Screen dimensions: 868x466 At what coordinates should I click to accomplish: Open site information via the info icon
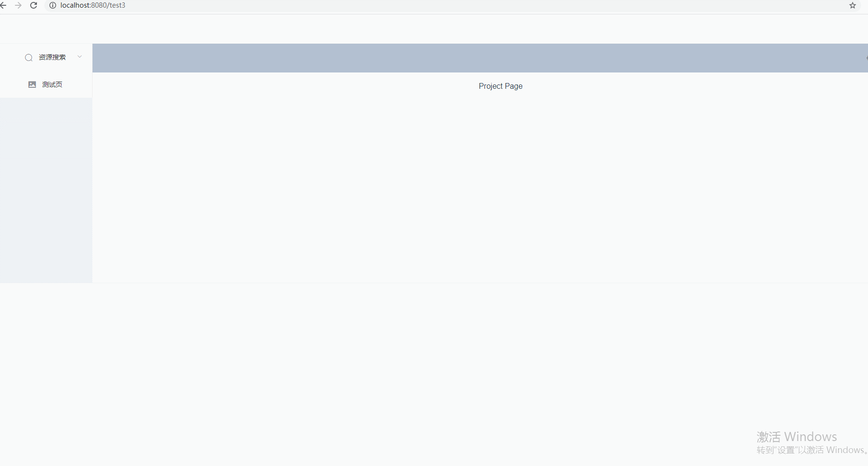(52, 5)
